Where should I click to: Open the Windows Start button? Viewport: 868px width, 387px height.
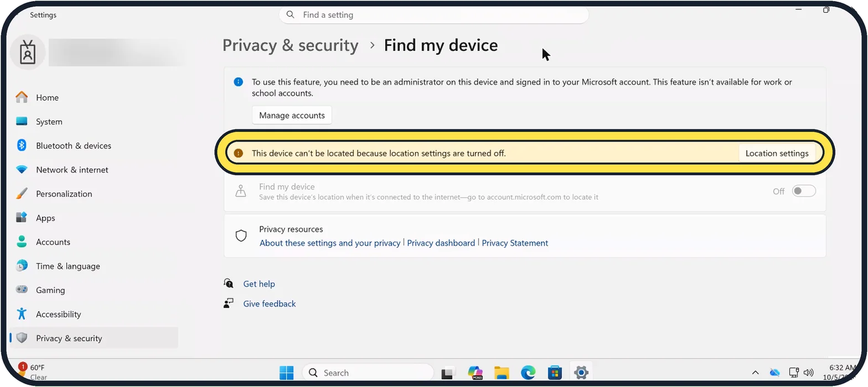tap(287, 373)
